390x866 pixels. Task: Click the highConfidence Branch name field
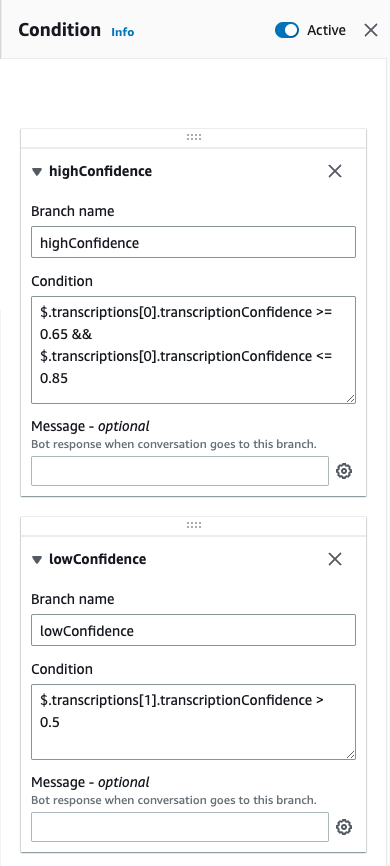click(x=193, y=242)
